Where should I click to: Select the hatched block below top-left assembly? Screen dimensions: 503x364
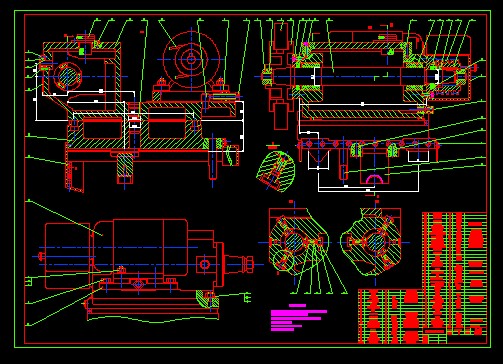(125, 168)
